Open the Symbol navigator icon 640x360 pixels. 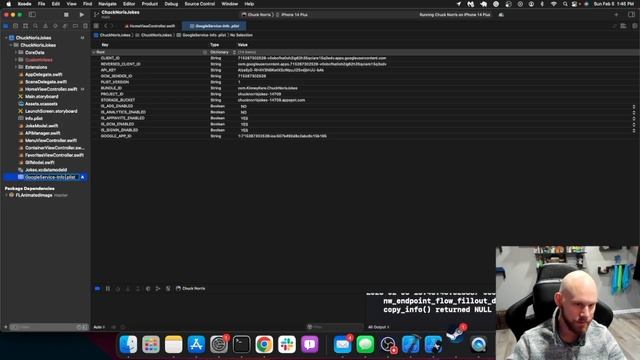pyautogui.click(x=25, y=26)
